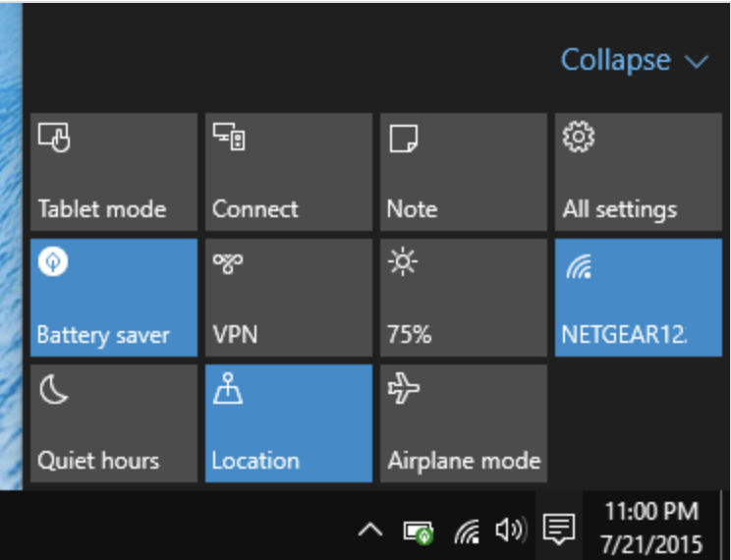Click the Tablet mode touch icon
Screen dimensions: 731x560
(x=54, y=138)
